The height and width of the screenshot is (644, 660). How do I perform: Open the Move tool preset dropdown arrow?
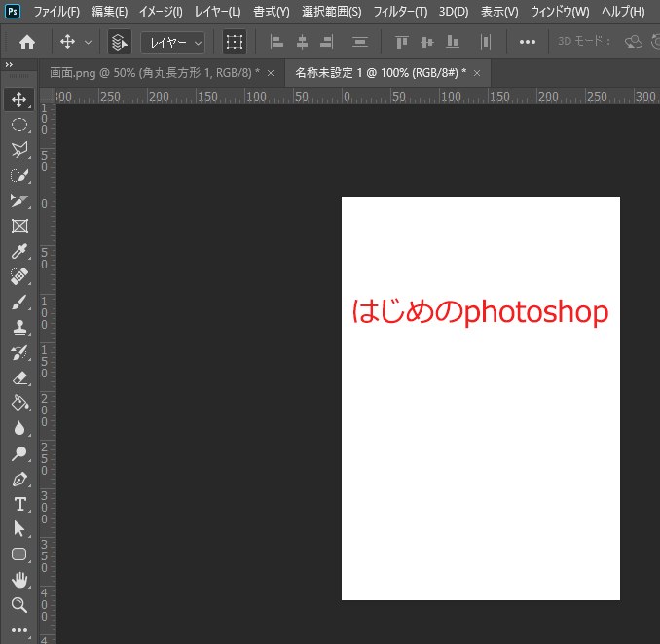(88, 42)
